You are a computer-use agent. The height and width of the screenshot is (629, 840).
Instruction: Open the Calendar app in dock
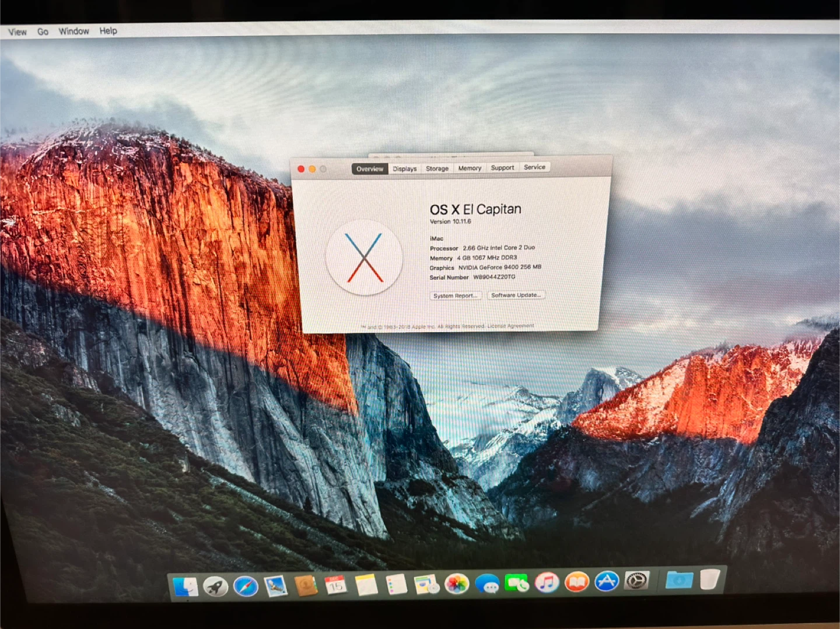[x=335, y=585]
